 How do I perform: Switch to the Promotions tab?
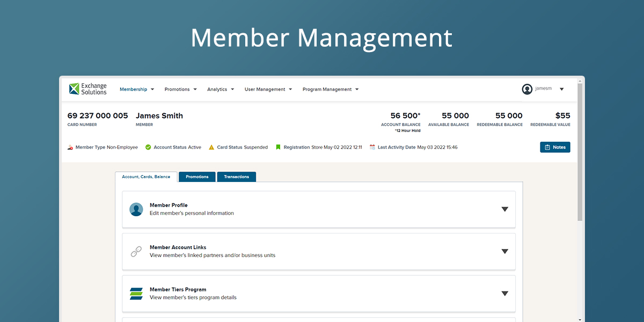(197, 177)
